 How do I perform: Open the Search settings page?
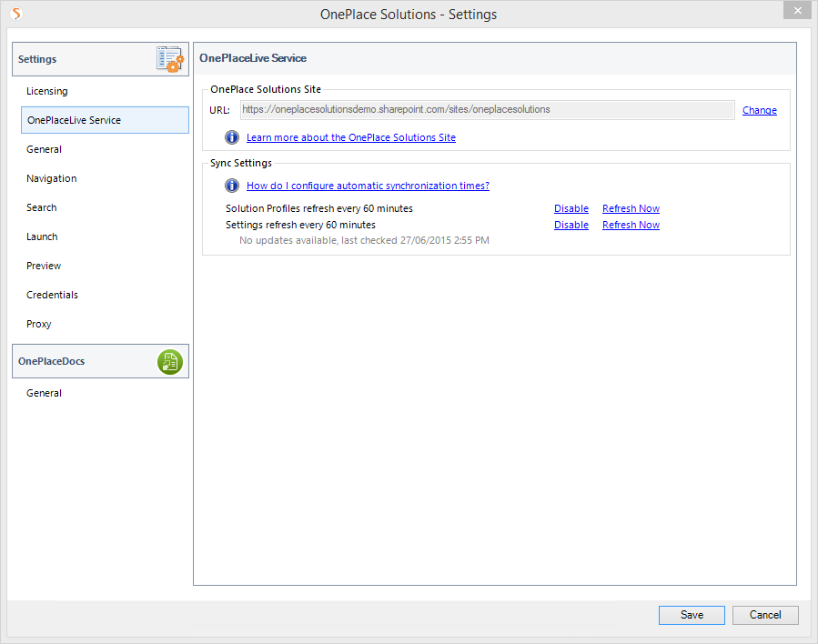coord(42,207)
